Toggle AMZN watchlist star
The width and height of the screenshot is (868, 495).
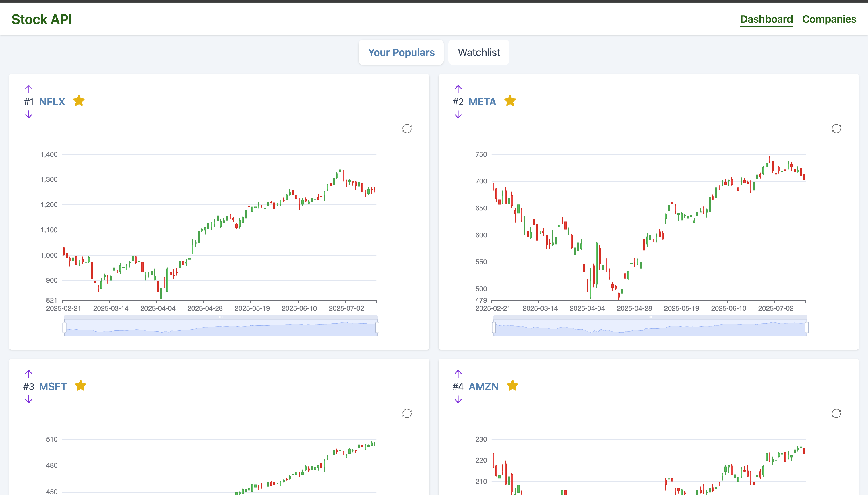click(513, 386)
